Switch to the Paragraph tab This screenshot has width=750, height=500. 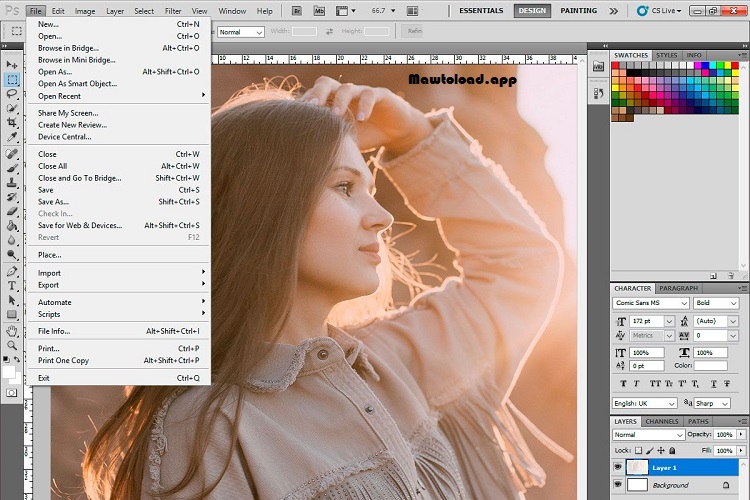[x=678, y=288]
